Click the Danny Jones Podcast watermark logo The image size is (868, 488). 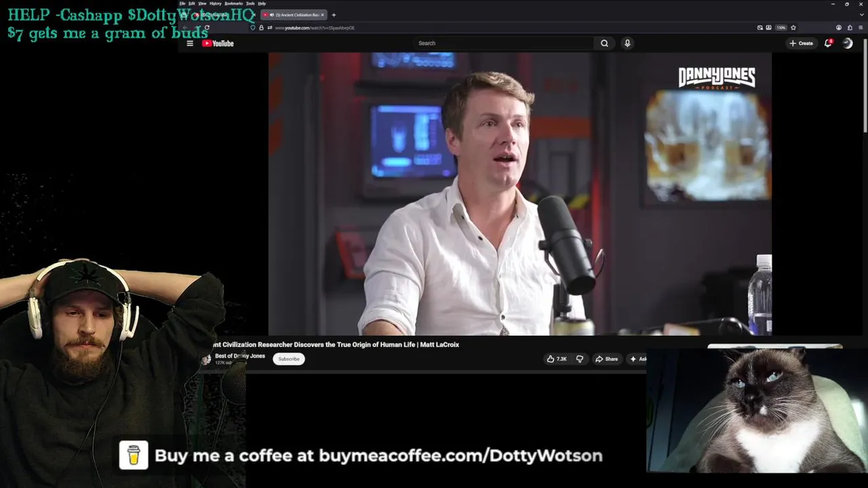pos(717,79)
